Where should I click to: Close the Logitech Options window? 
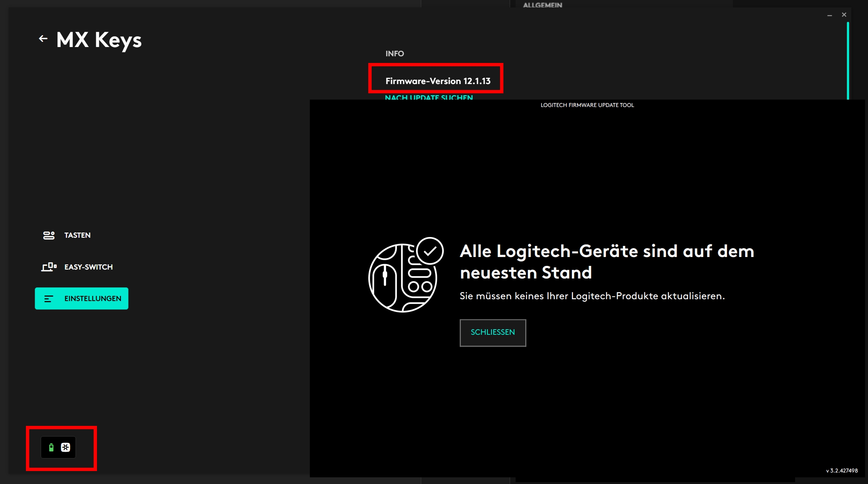pos(844,15)
